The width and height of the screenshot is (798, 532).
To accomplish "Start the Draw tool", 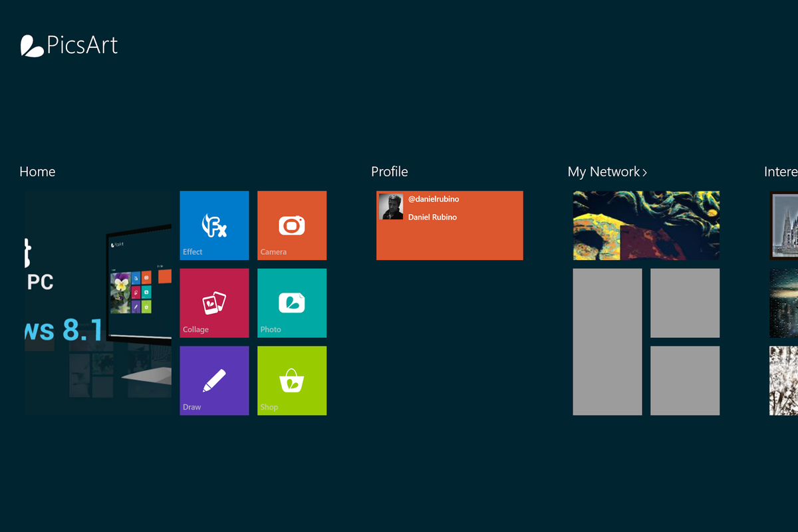I will [214, 380].
